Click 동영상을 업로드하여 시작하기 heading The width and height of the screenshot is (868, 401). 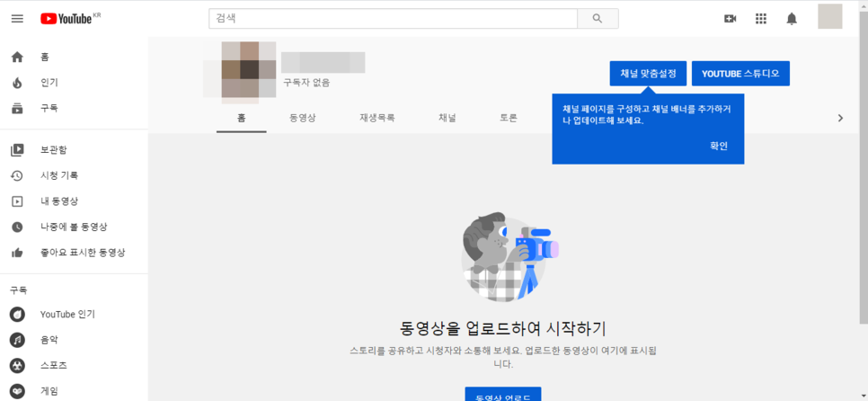502,329
